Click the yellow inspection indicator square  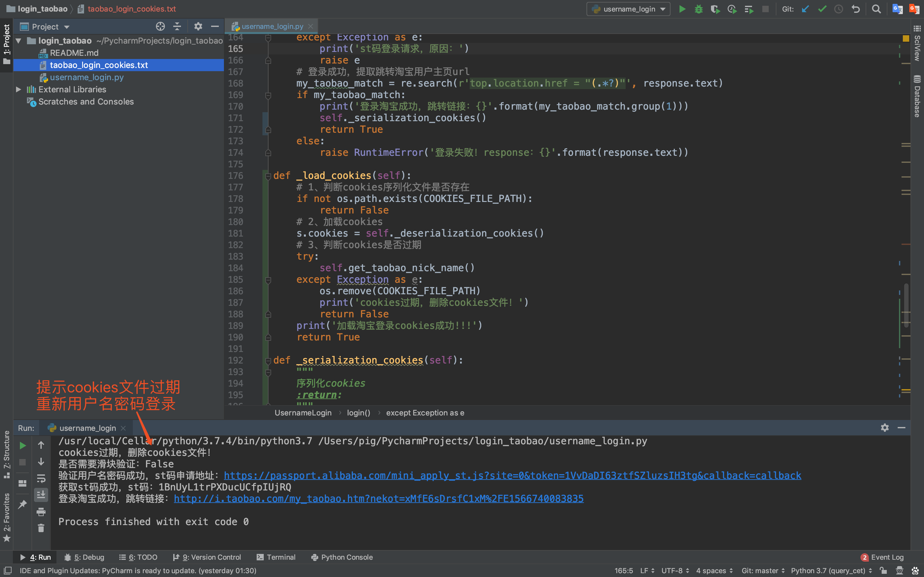pyautogui.click(x=906, y=38)
